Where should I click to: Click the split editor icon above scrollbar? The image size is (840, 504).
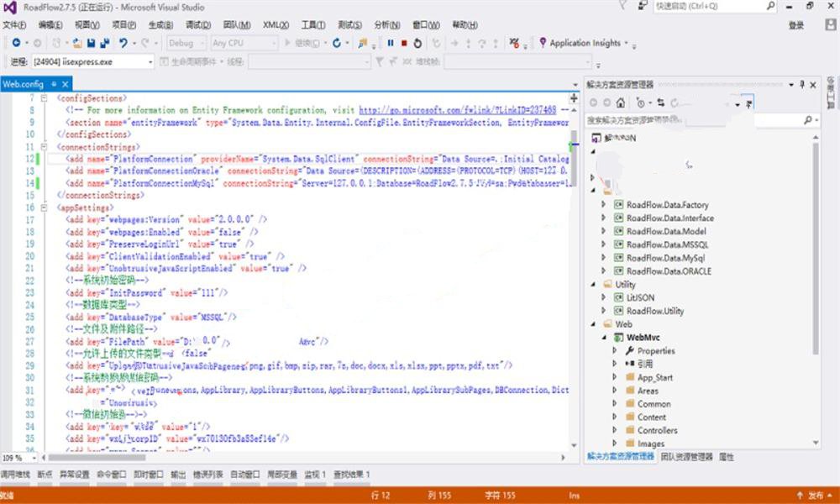coord(574,98)
